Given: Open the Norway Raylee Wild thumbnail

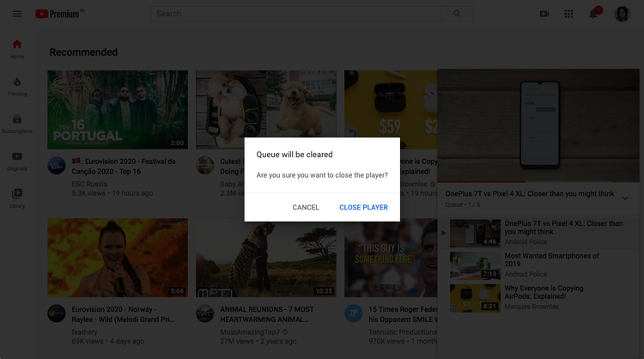Looking at the screenshot, I should [118, 258].
